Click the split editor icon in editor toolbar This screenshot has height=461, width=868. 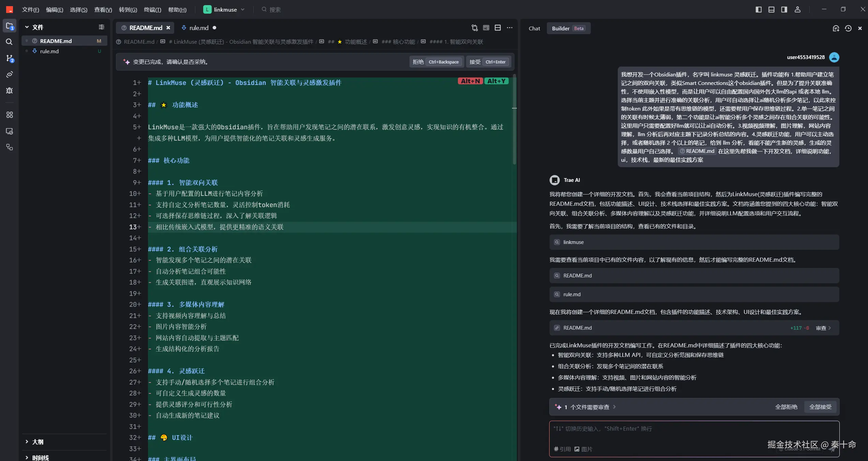point(498,28)
